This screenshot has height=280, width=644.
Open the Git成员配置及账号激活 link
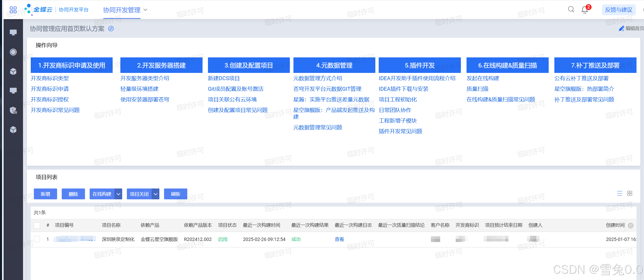(236, 89)
